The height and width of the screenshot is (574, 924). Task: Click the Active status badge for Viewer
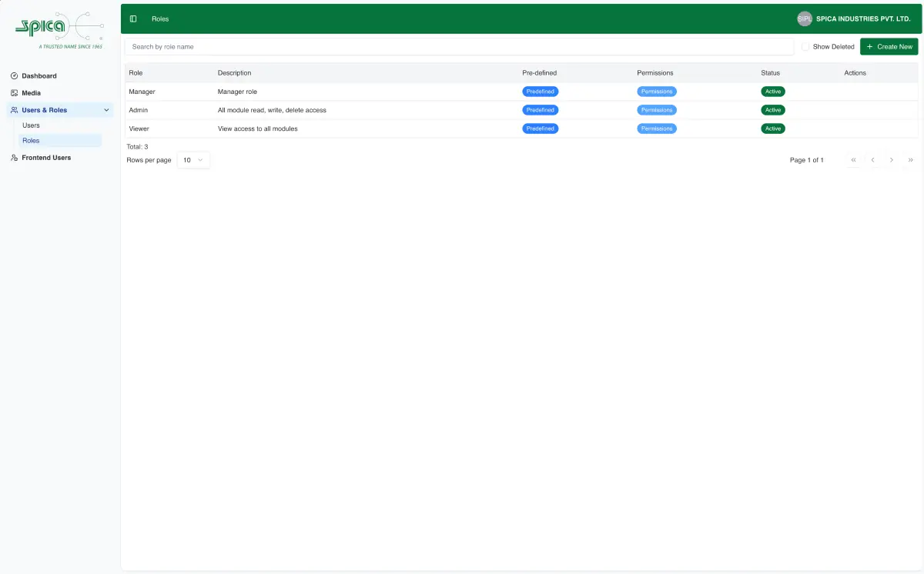pos(772,128)
